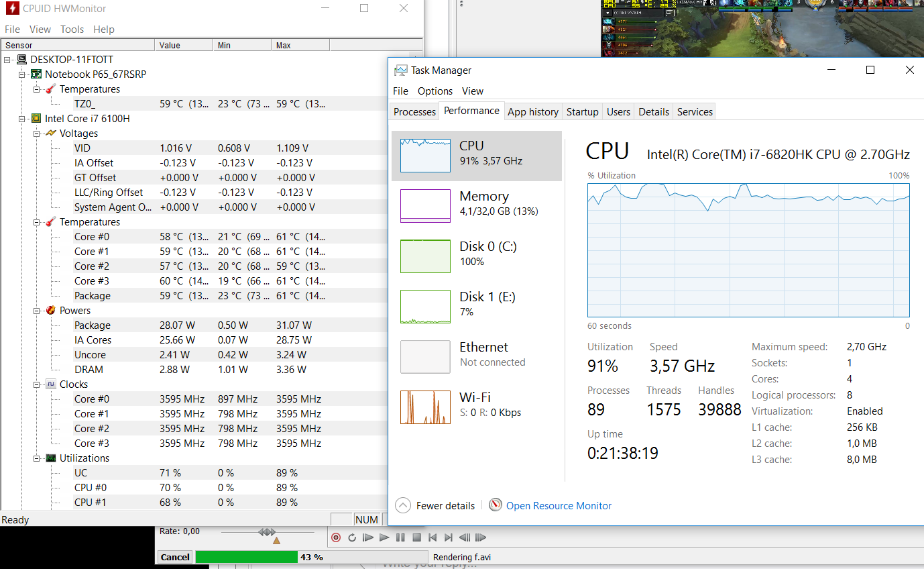924x569 pixels.
Task: Click the Value column header in HWMonitor
Action: coord(185,46)
